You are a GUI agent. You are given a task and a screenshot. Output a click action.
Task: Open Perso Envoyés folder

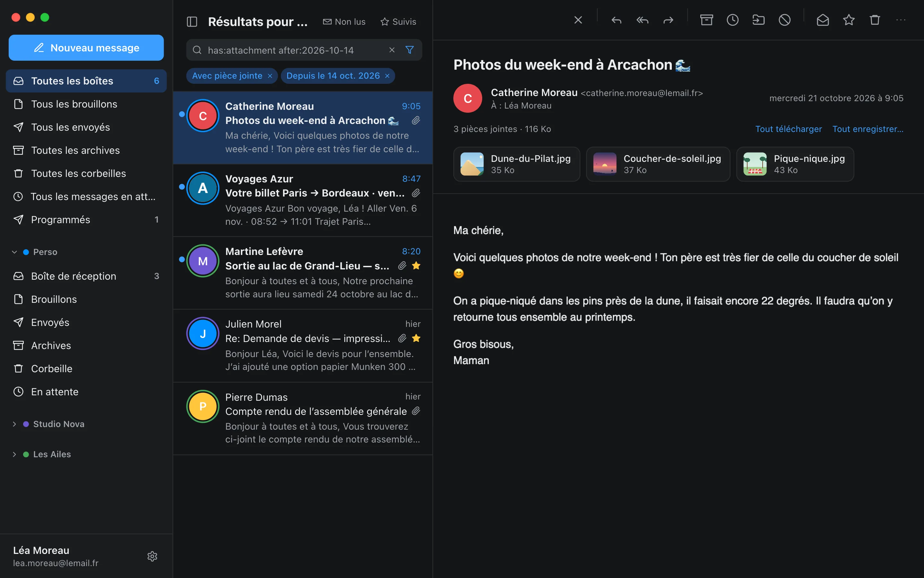pyautogui.click(x=86, y=322)
